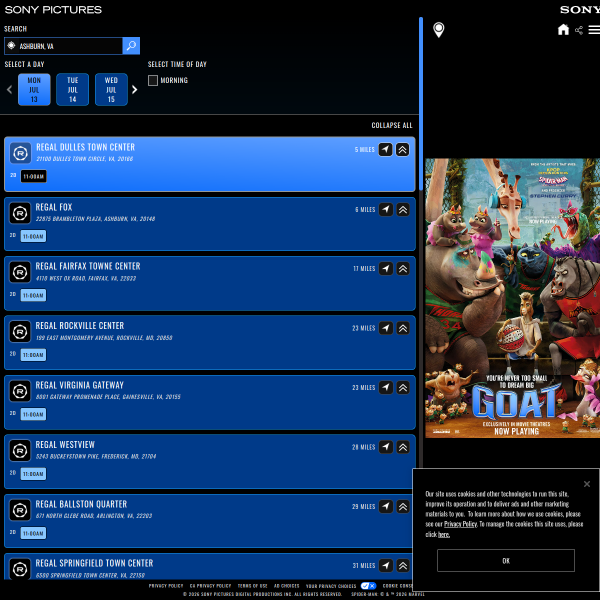Open the share icon
The image size is (600, 600).
point(579,30)
